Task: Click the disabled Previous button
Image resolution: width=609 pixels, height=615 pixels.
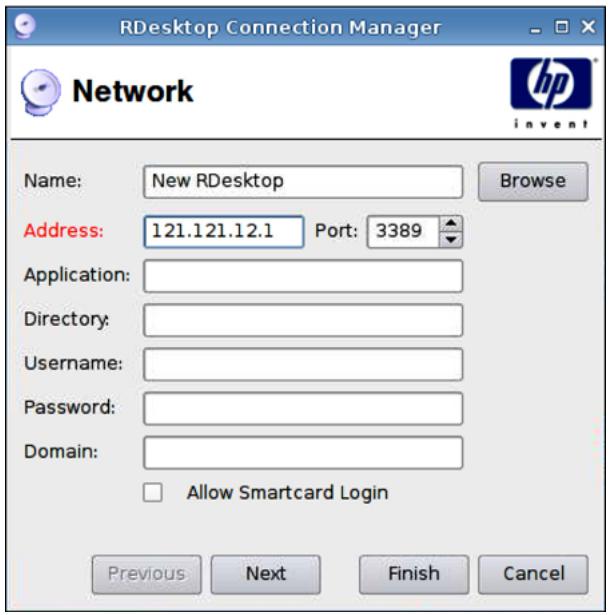Action: click(x=147, y=574)
